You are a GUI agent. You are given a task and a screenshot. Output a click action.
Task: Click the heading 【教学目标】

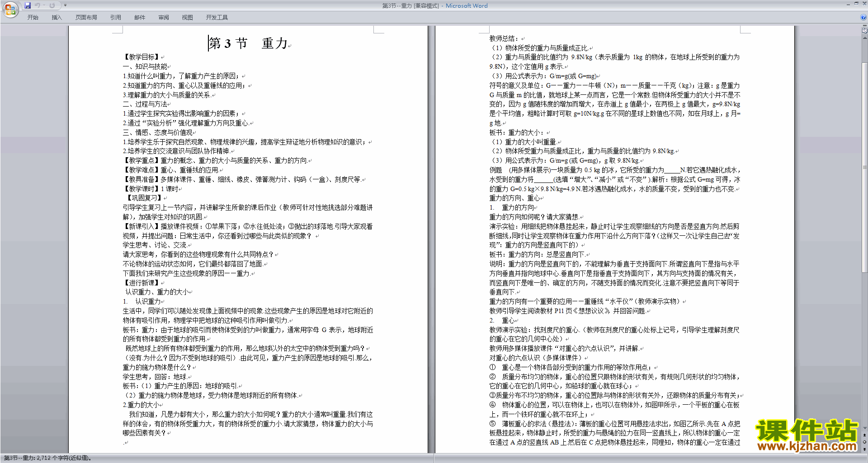click(x=142, y=57)
